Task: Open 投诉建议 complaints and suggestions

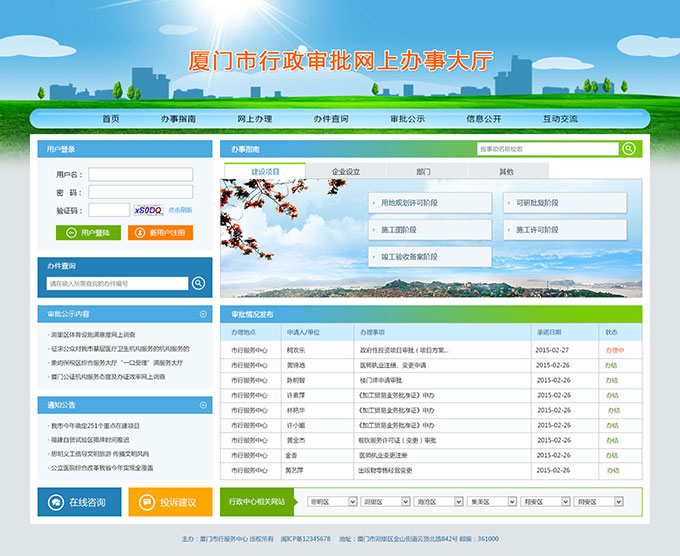Action: (170, 501)
